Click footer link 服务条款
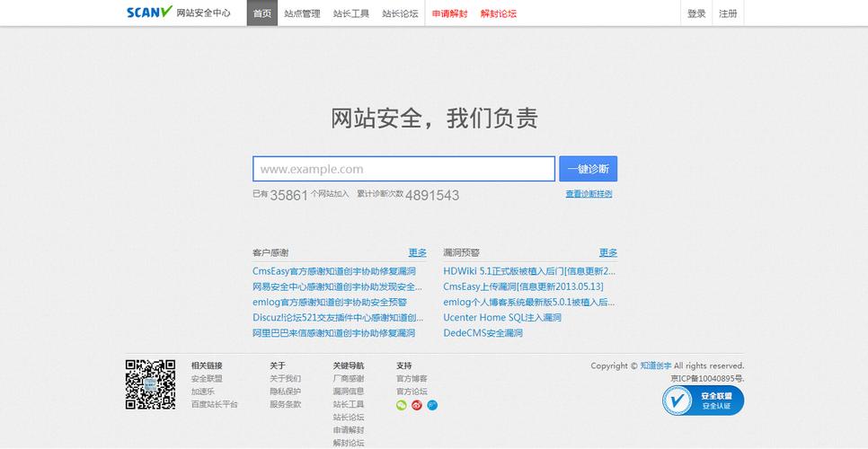 pyautogui.click(x=285, y=404)
